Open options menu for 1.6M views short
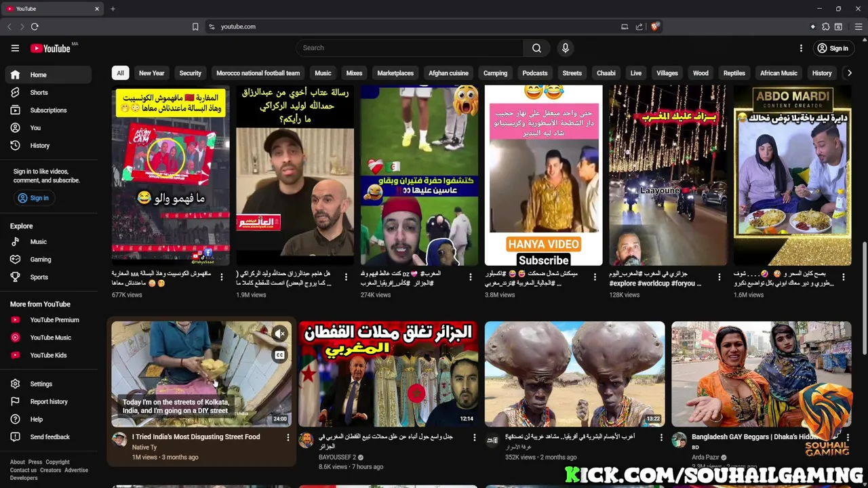Viewport: 868px width, 488px height. [844, 277]
